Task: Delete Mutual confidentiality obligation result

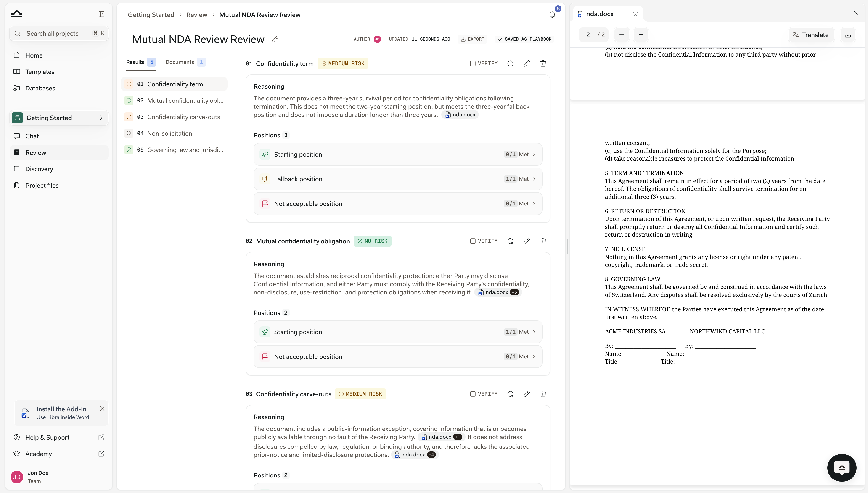Action: 543,241
